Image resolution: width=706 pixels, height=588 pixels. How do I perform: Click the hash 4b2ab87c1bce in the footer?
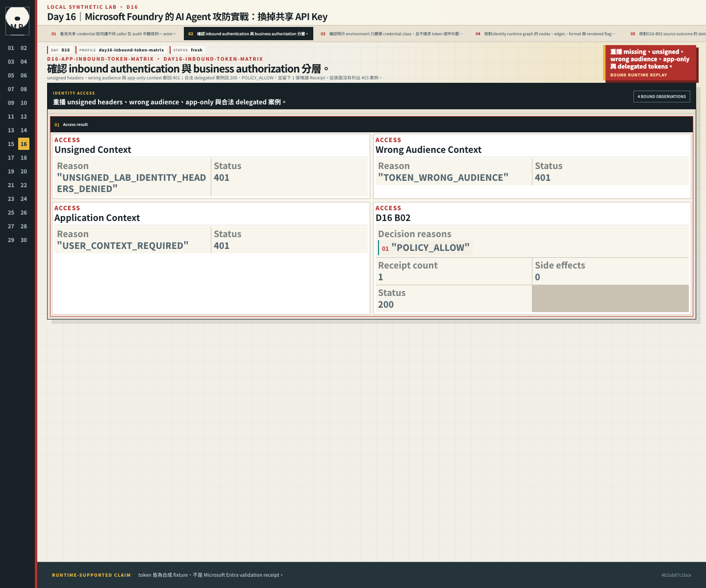(x=676, y=575)
